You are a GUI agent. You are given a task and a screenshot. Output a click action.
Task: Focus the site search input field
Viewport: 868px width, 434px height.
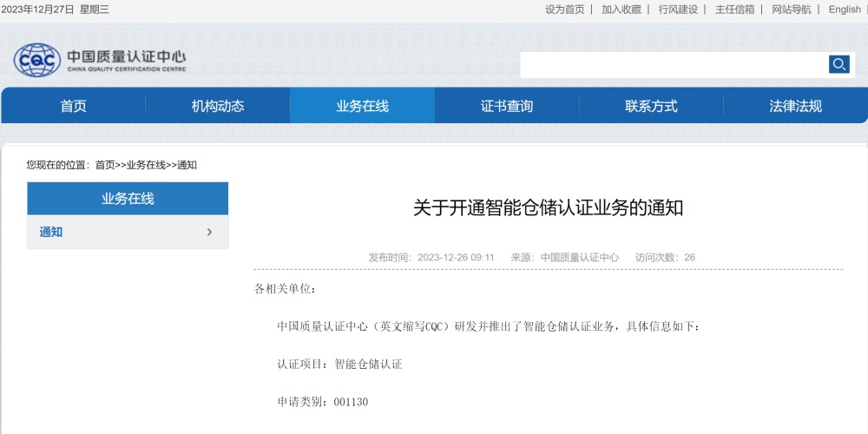(674, 64)
